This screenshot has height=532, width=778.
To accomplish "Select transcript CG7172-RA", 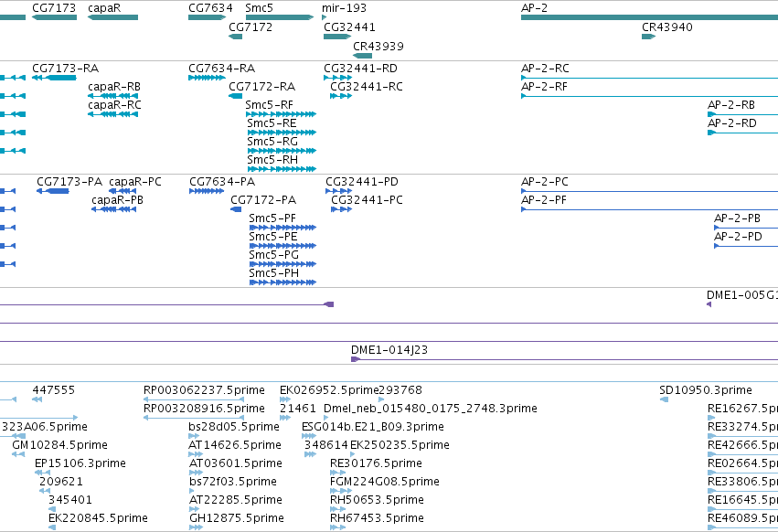I will coord(235,96).
